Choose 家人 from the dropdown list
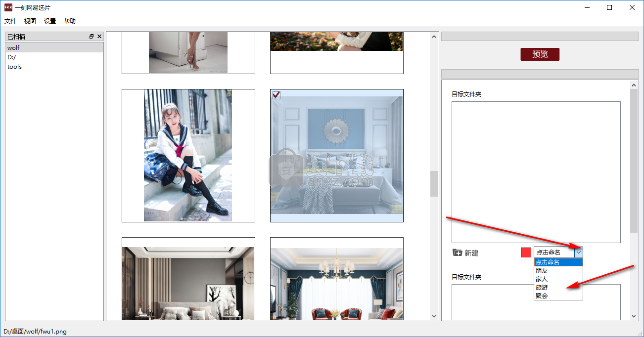 [558, 279]
